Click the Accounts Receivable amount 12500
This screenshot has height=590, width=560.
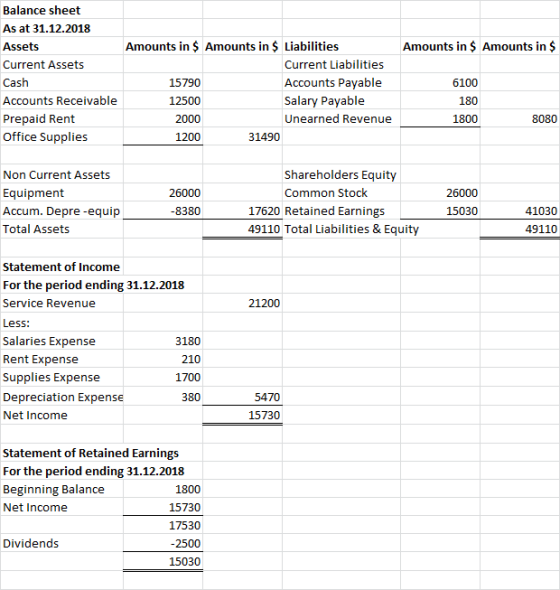click(x=184, y=100)
